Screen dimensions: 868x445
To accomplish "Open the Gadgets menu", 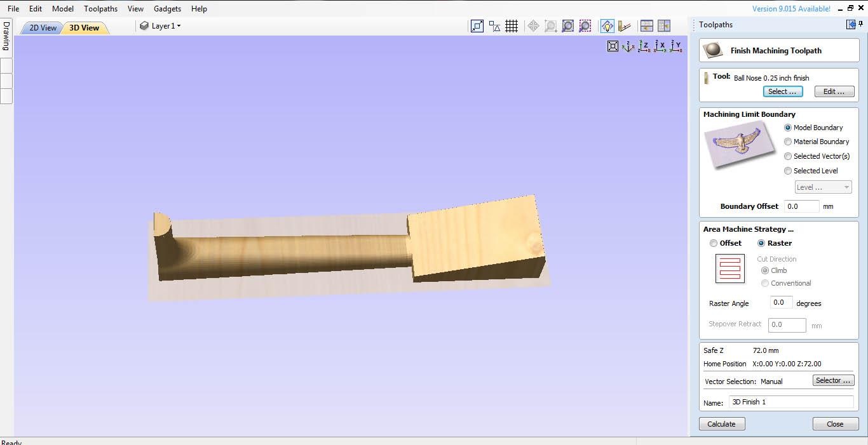I will pyautogui.click(x=167, y=9).
